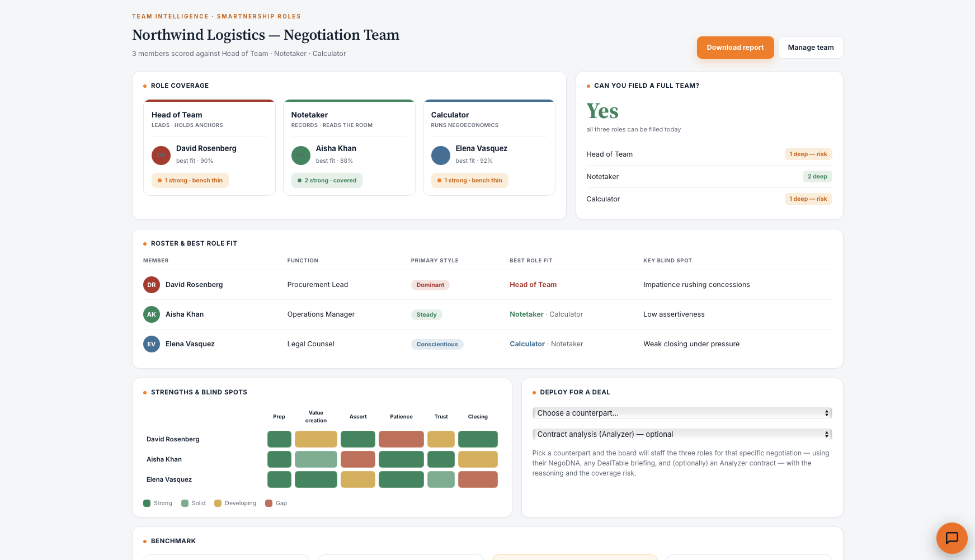The width and height of the screenshot is (975, 560).
Task: Click Elena Vasquez's Assert heatmap cell
Action: [x=358, y=479]
